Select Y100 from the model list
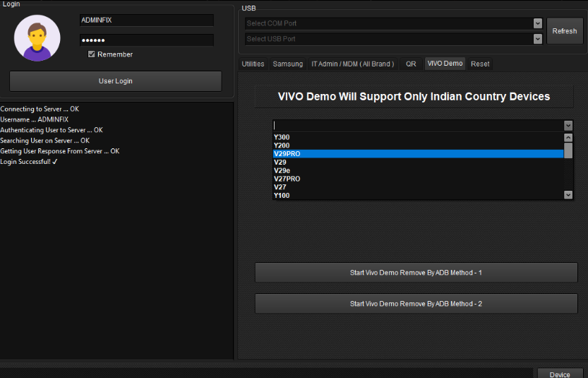The image size is (588, 378). click(x=418, y=195)
